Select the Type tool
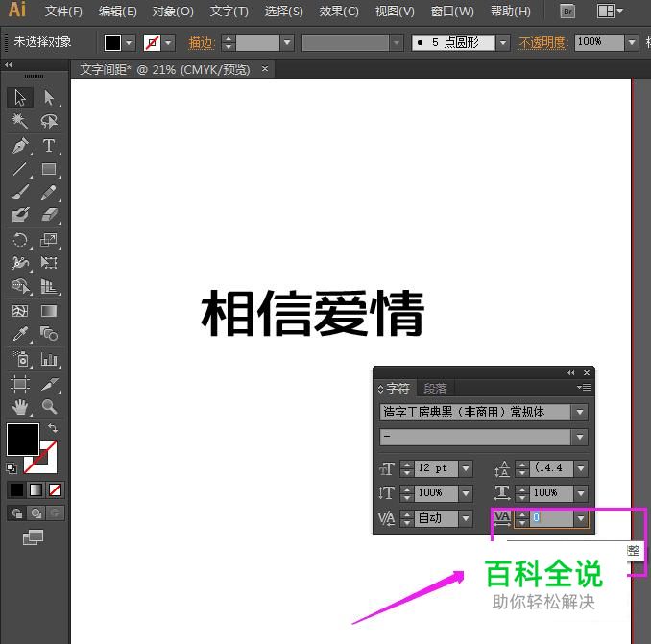This screenshot has width=651, height=644. point(49,145)
